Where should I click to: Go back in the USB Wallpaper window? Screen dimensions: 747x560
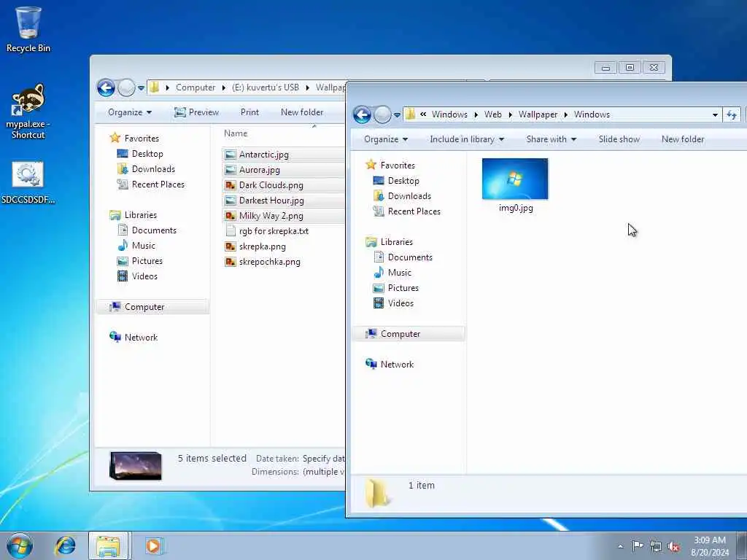106,87
